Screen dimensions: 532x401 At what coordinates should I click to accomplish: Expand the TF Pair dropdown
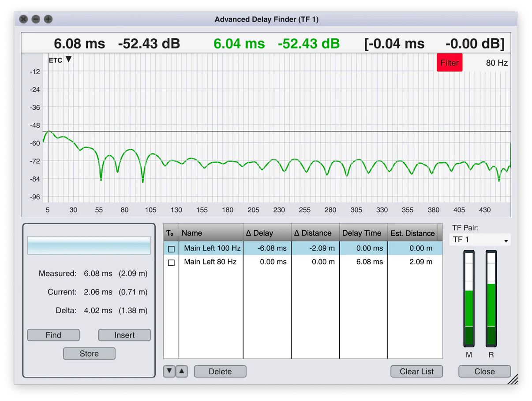pyautogui.click(x=480, y=240)
